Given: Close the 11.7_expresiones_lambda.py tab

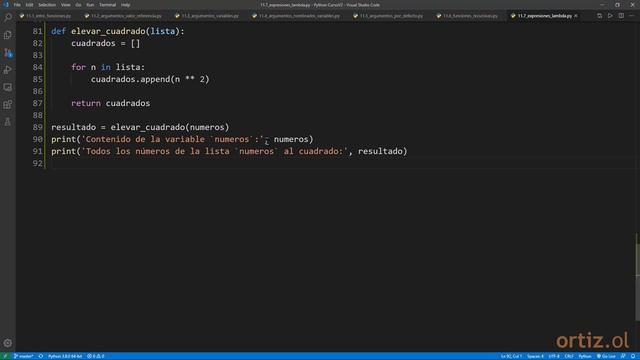Looking at the screenshot, I should coord(576,16).
